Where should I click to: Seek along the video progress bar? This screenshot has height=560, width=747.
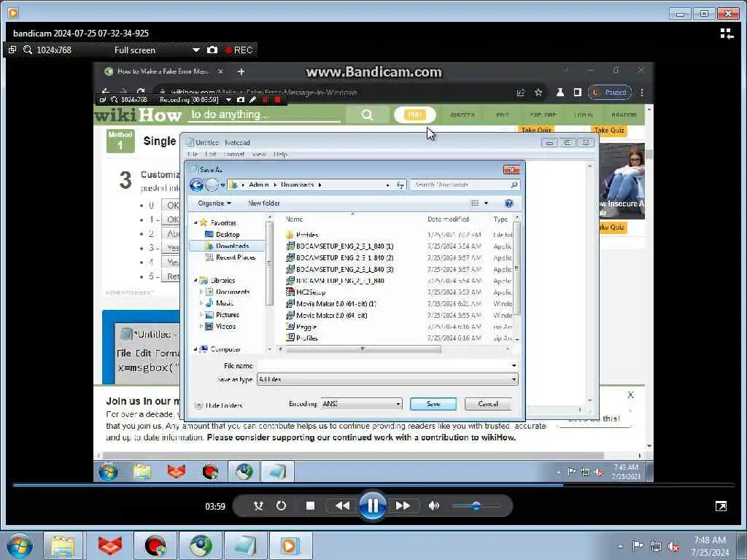pos(373,485)
